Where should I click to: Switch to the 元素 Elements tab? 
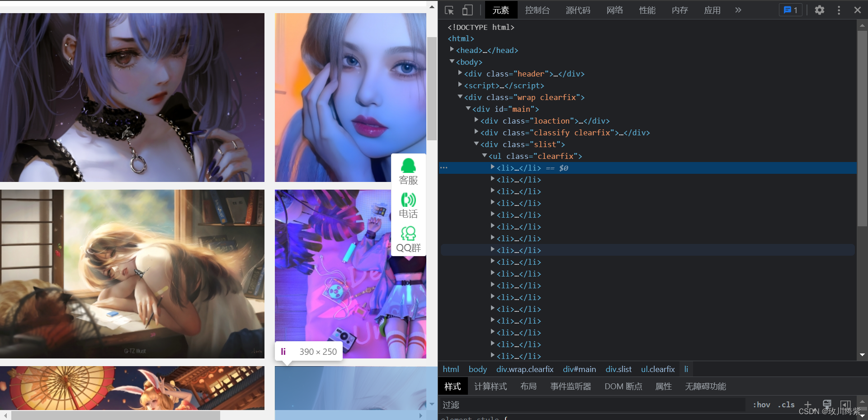501,10
